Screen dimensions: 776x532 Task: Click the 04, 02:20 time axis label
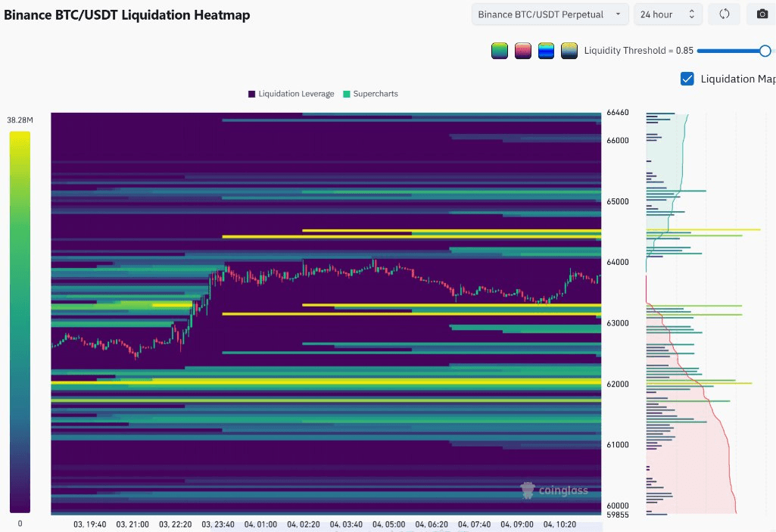tap(304, 524)
